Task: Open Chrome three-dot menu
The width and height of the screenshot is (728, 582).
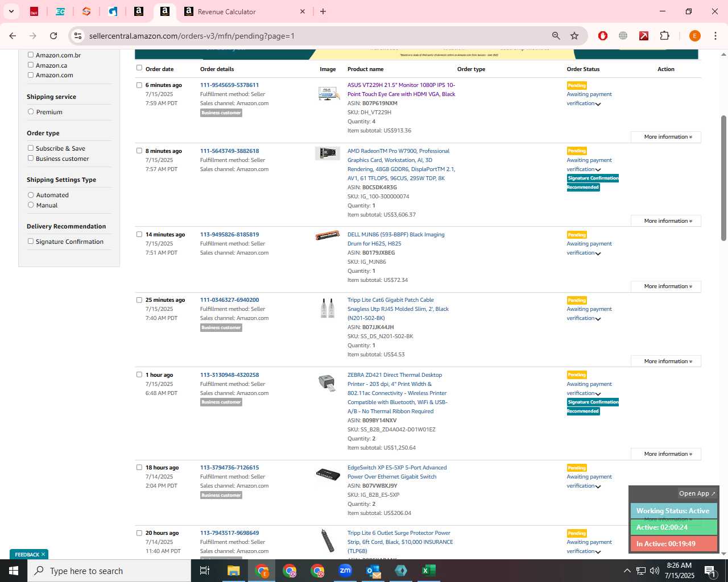Action: 715,36
